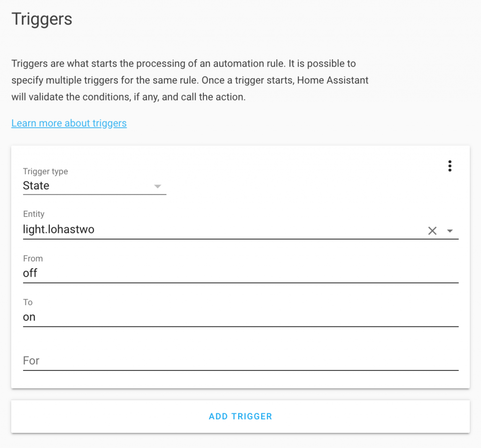The width and height of the screenshot is (481, 448).
Task: Click the triggers description paragraph
Action: [190, 80]
